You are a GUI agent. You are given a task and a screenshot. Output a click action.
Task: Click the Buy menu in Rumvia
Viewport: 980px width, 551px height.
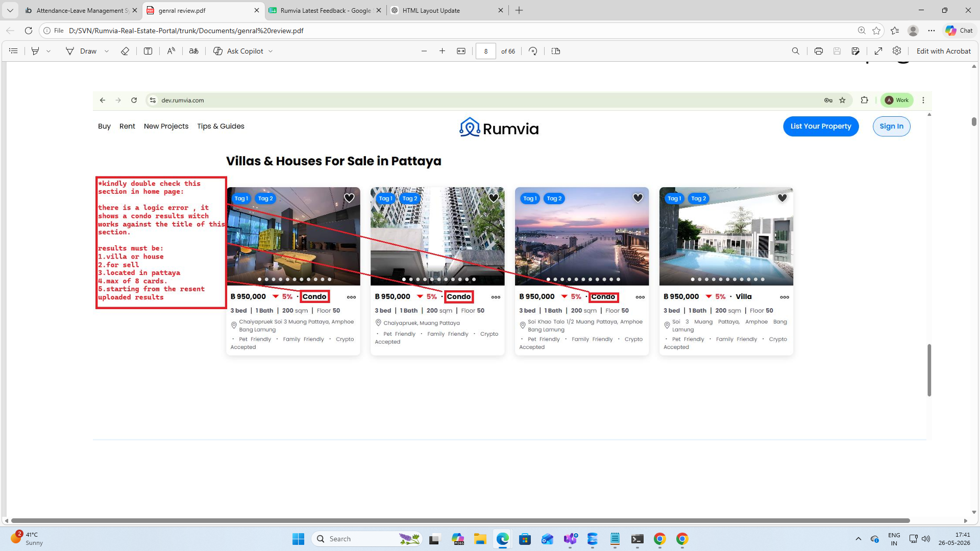tap(104, 127)
